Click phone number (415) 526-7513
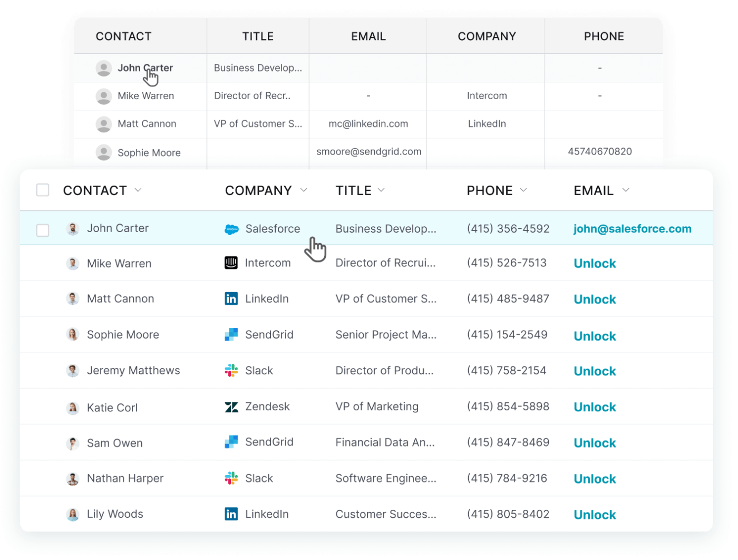This screenshot has width=738, height=560. pyautogui.click(x=507, y=263)
